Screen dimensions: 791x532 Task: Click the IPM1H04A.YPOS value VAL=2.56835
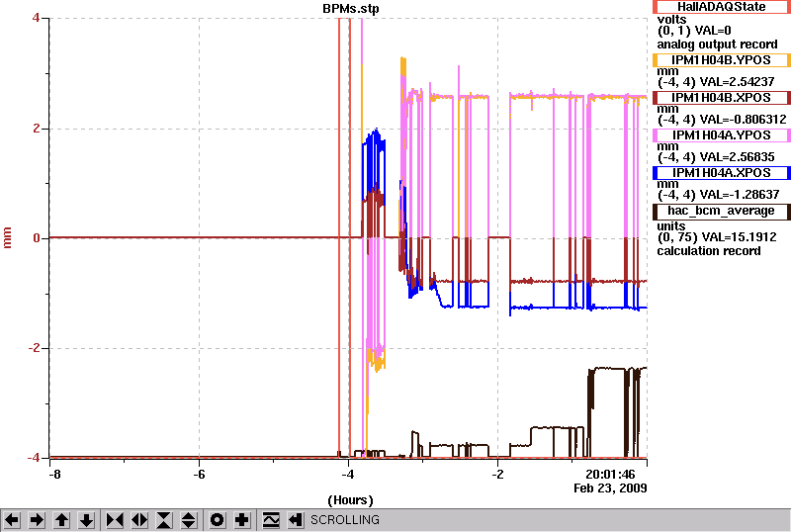(x=735, y=157)
